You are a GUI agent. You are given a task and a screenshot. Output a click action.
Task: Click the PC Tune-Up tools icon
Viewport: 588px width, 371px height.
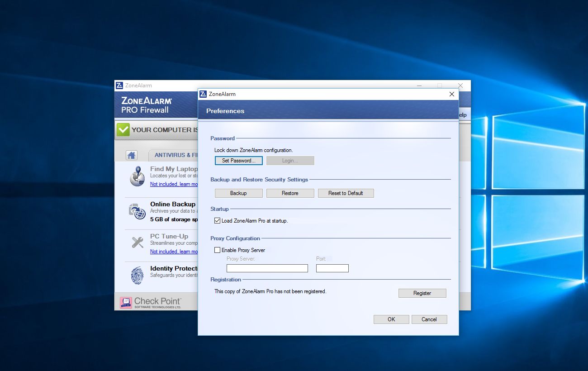point(138,242)
